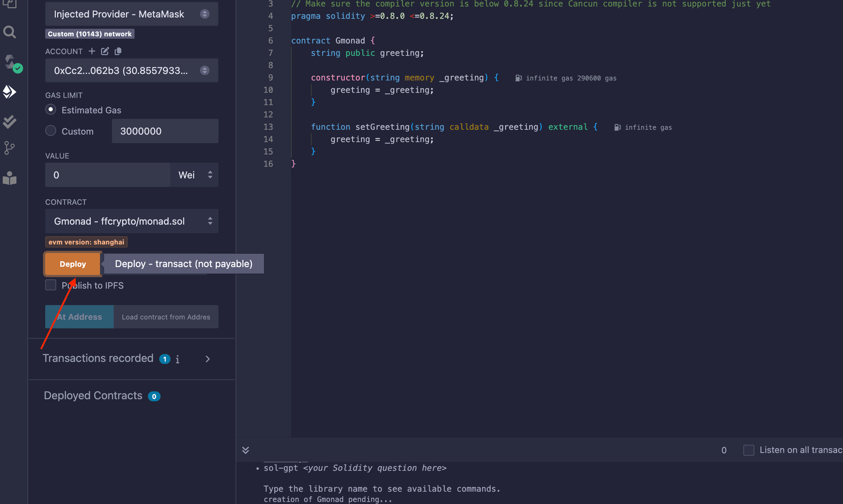Open the Gmonad contract selection dropdown
This screenshot has width=843, height=504.
[132, 221]
